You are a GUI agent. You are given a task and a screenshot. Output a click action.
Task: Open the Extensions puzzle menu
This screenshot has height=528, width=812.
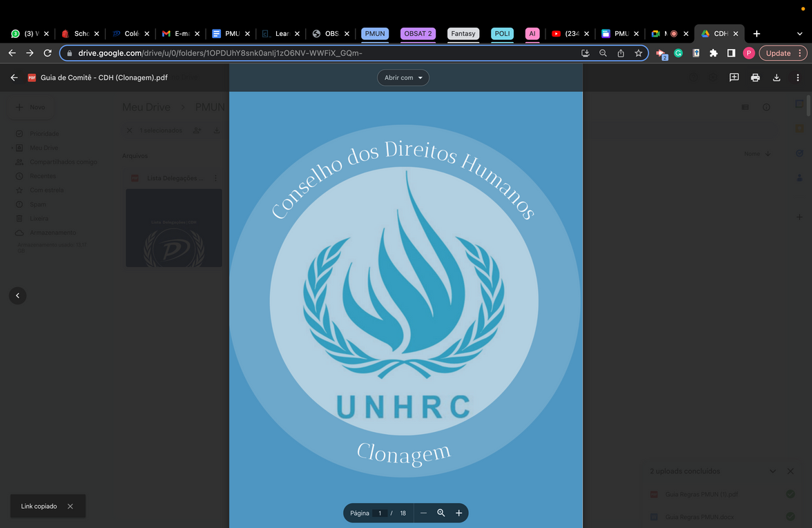click(x=714, y=52)
